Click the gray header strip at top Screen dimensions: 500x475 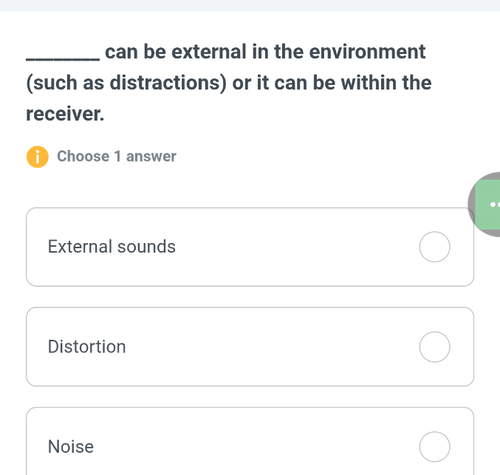(x=250, y=5)
